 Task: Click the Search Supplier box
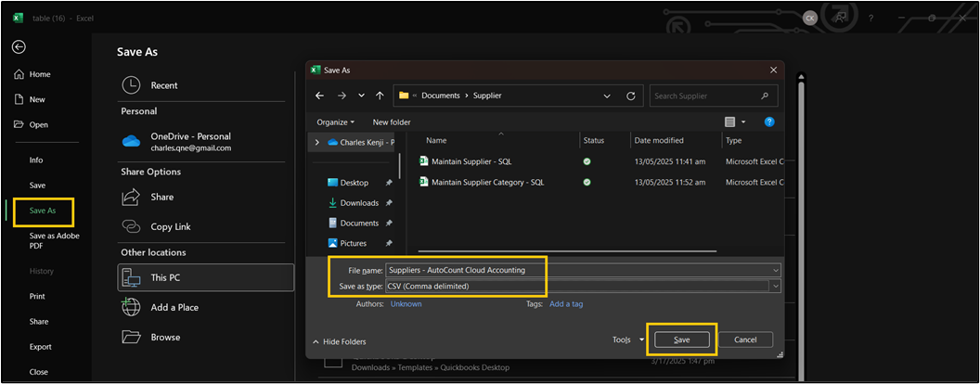713,96
